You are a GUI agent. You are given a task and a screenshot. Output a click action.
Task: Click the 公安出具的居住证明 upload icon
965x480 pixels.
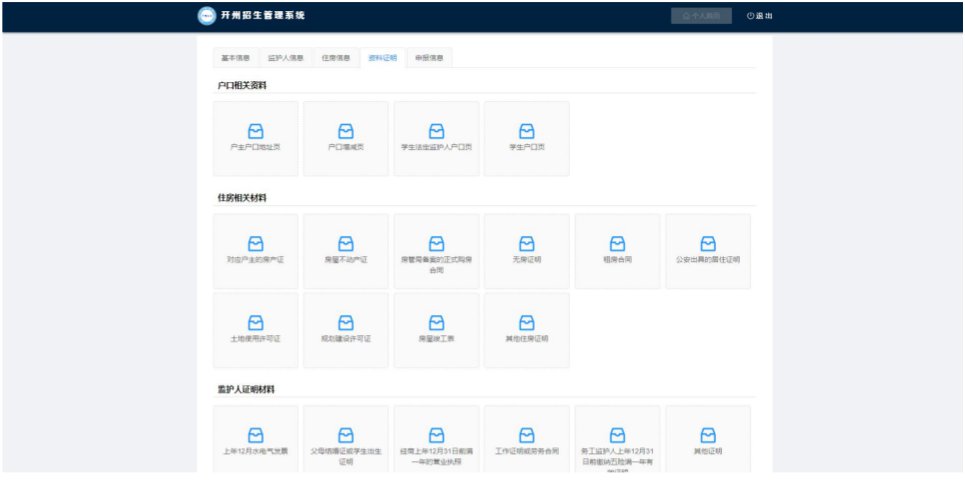coord(708,244)
